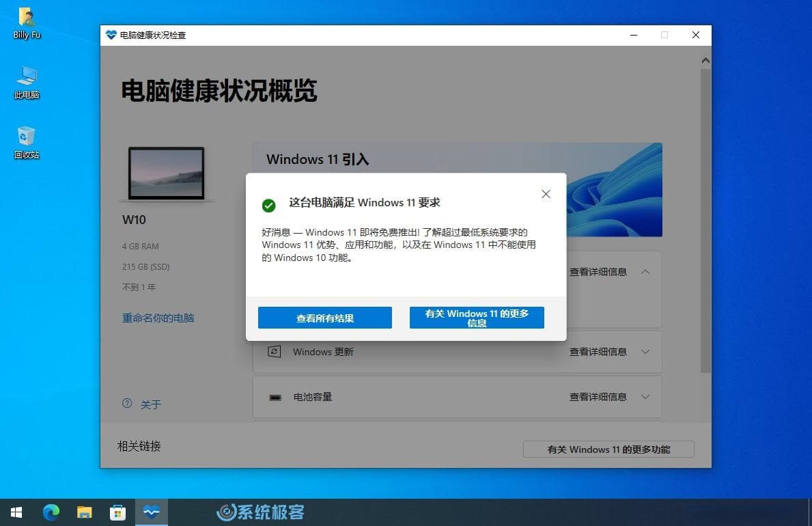Click PC Health Check taskbar icon

pos(151,512)
